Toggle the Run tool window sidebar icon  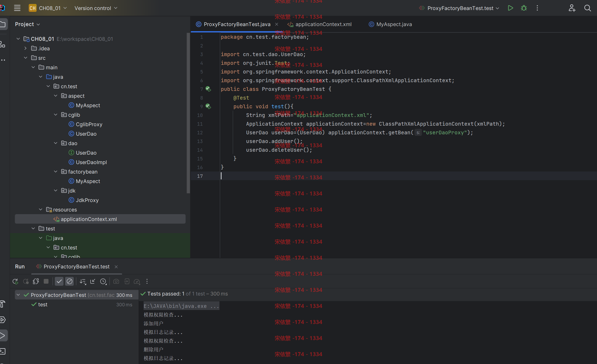point(3,336)
